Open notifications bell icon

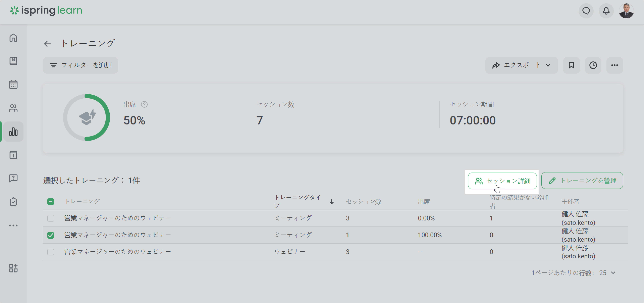coord(606,11)
